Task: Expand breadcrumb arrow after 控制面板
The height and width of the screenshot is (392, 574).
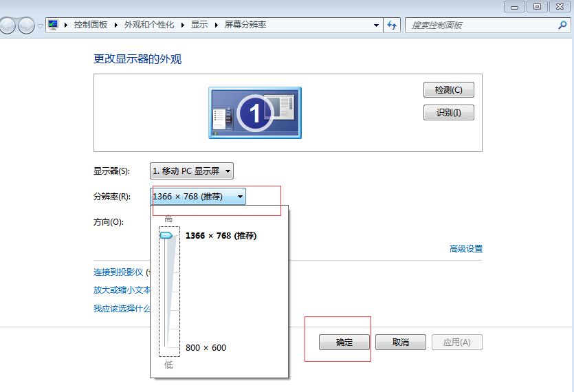Action: 115,25
